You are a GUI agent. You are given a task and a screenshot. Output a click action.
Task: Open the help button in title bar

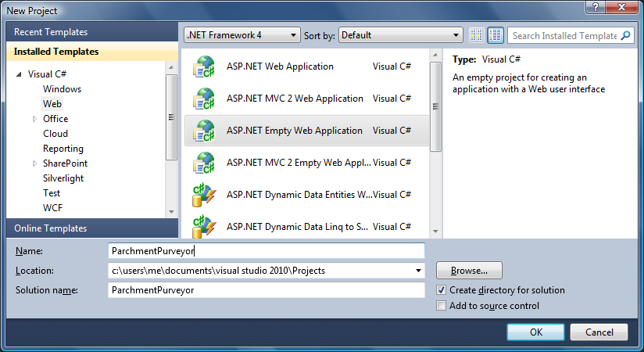[596, 6]
